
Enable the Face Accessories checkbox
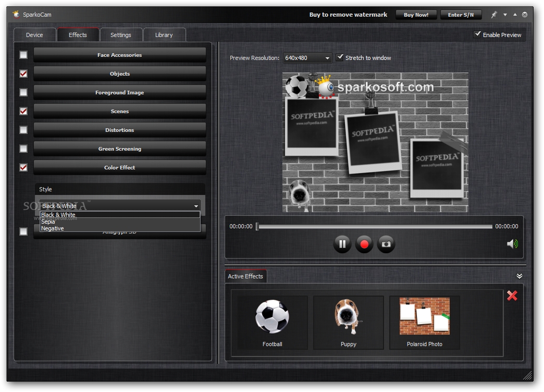[x=23, y=55]
